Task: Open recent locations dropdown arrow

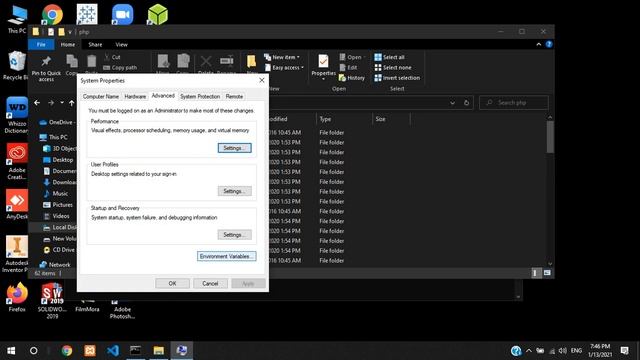Action: pyautogui.click(x=62, y=103)
